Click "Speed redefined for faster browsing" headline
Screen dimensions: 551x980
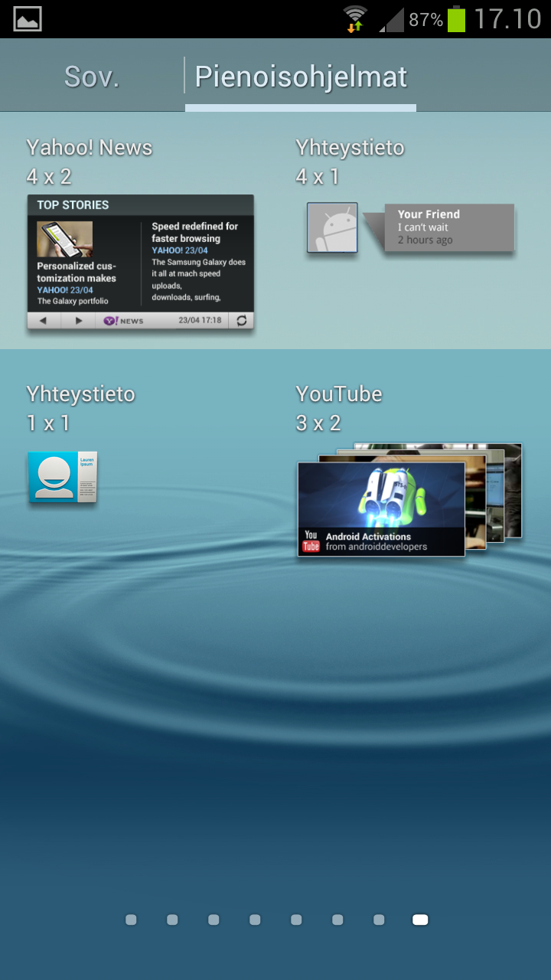point(194,232)
